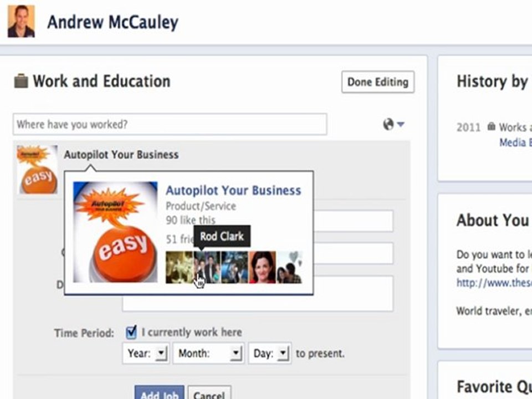Click the first friend photo in the hovercard
This screenshot has width=532, height=399.
(x=179, y=267)
